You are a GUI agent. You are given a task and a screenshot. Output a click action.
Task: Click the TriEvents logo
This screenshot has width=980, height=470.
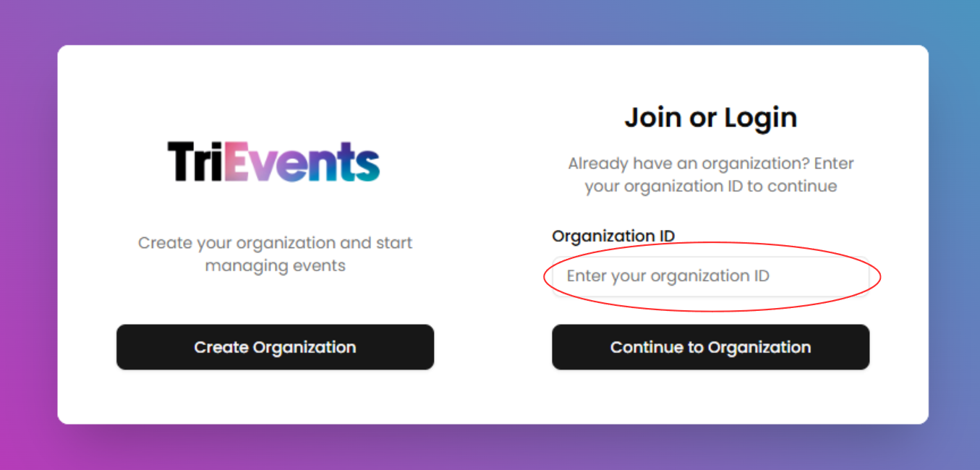pyautogui.click(x=273, y=162)
